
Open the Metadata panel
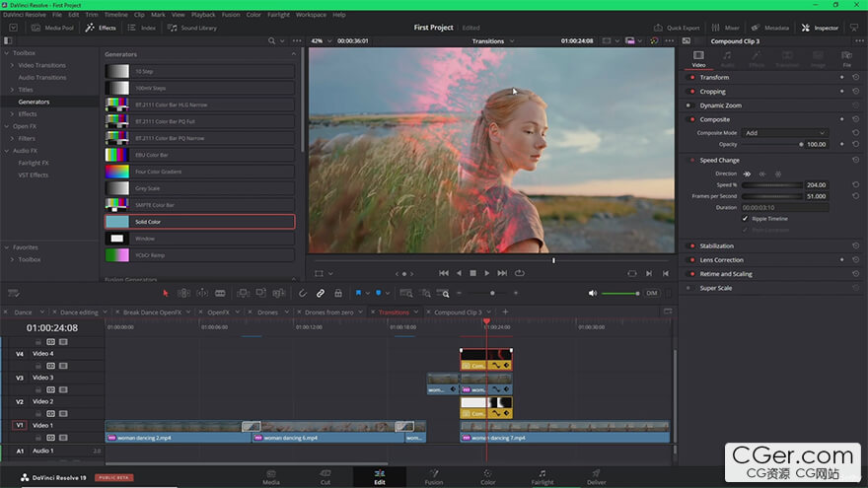(x=770, y=28)
